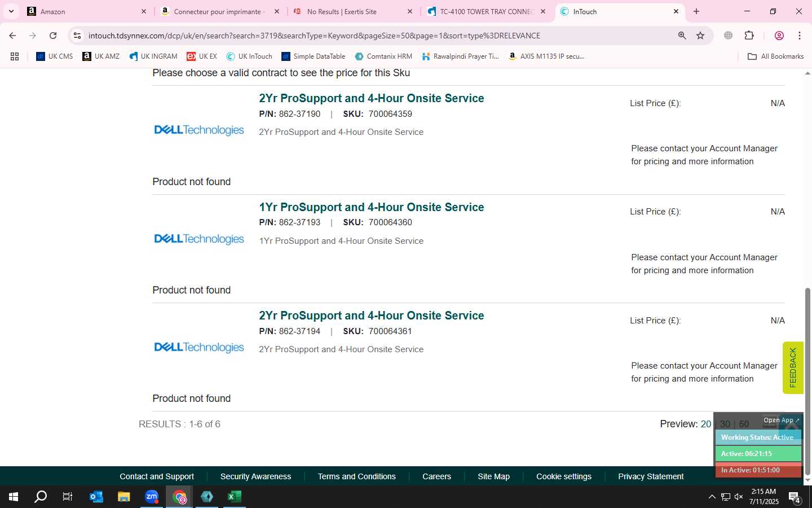Image resolution: width=812 pixels, height=508 pixels.
Task: Open Security Awareness footer link
Action: (x=255, y=476)
